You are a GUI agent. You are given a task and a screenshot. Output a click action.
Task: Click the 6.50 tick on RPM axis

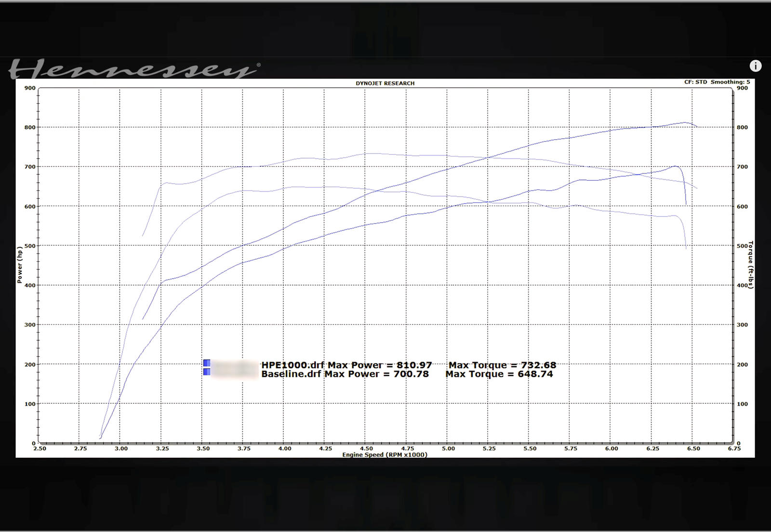tap(693, 449)
